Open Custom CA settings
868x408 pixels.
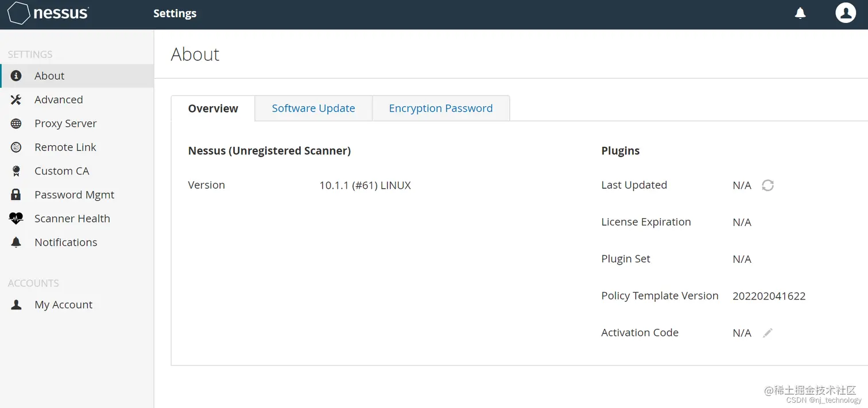click(x=77, y=171)
